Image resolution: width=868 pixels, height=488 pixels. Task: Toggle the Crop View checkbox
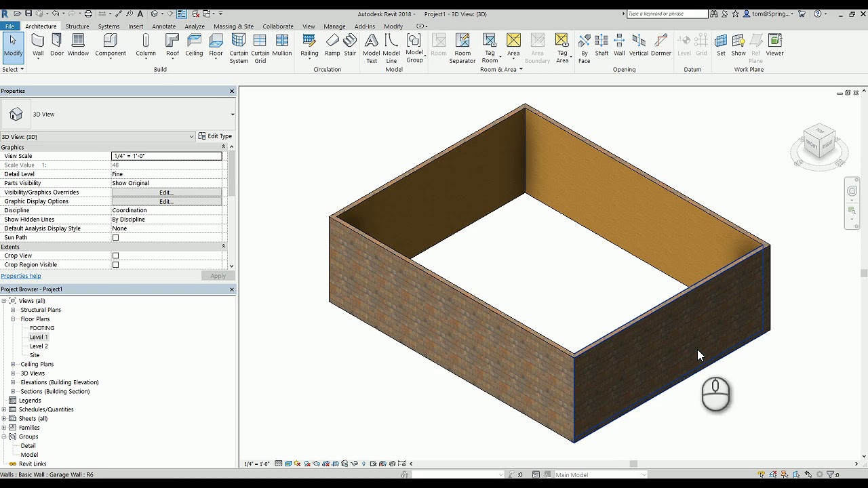coord(115,256)
